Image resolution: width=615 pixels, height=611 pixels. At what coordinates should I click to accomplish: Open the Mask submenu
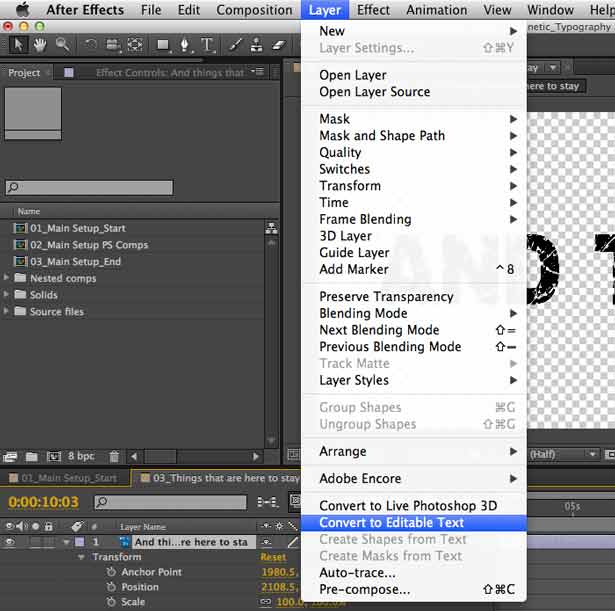click(414, 119)
